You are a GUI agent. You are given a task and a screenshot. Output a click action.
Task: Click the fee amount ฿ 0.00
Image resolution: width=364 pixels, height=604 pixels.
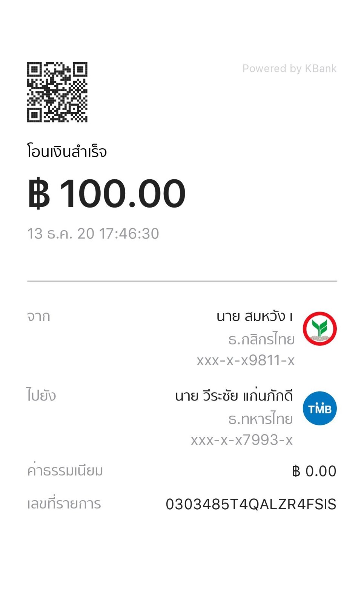point(314,471)
